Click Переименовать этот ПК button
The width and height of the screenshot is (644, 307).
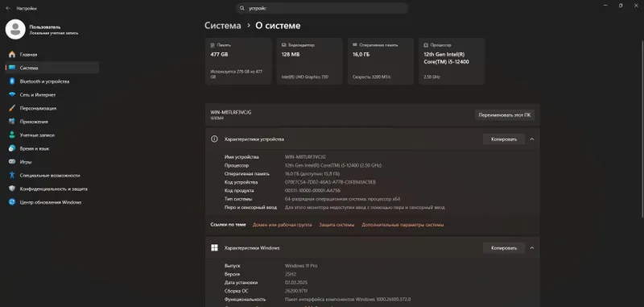click(x=505, y=115)
